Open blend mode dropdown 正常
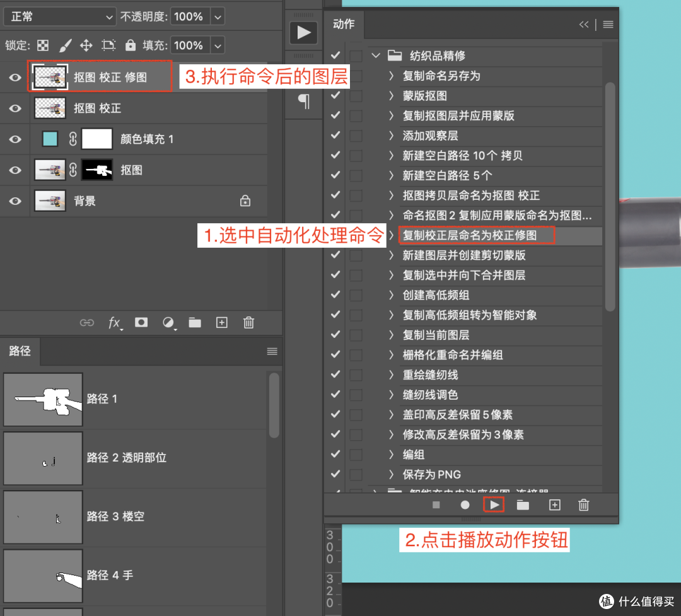The height and width of the screenshot is (616, 681). point(60,17)
